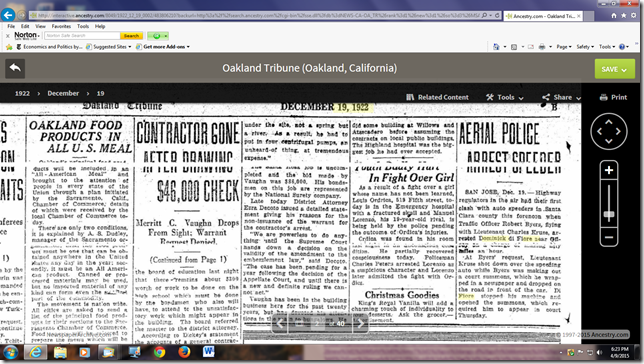Click the Ancestry viewer back arrow button
The image size is (644, 364).
pos(15,68)
